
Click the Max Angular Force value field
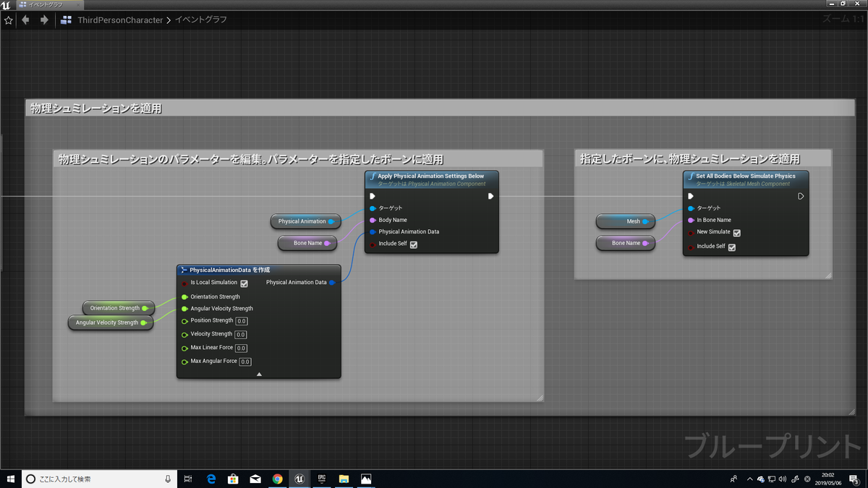tap(245, 361)
